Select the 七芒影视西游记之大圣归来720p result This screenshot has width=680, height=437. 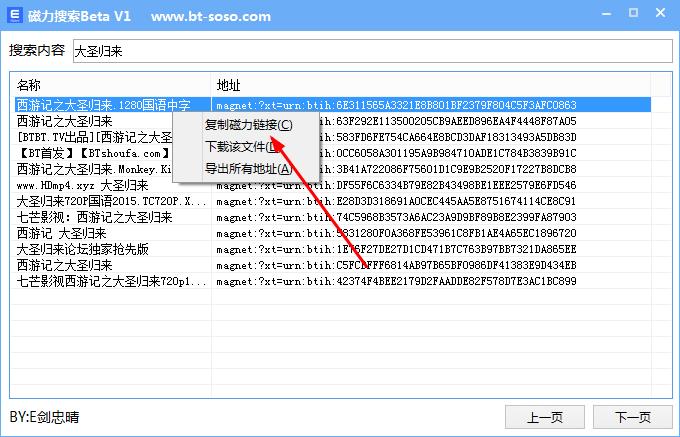111,281
